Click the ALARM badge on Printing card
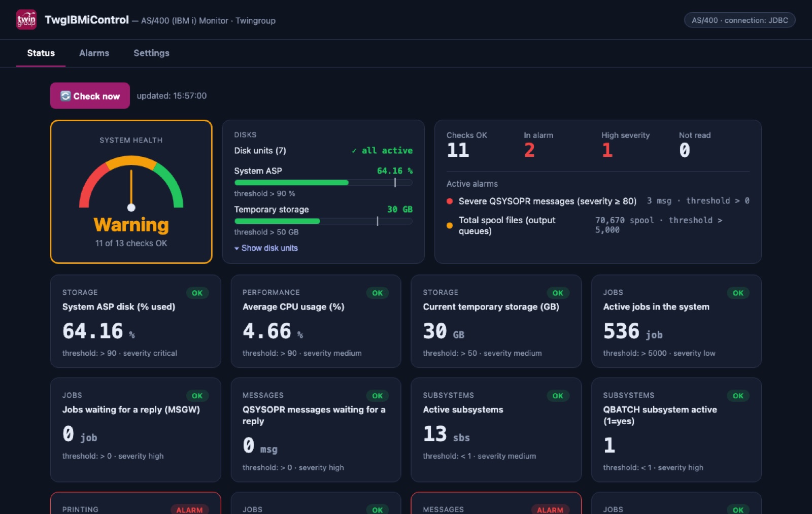812x514 pixels. coord(189,509)
